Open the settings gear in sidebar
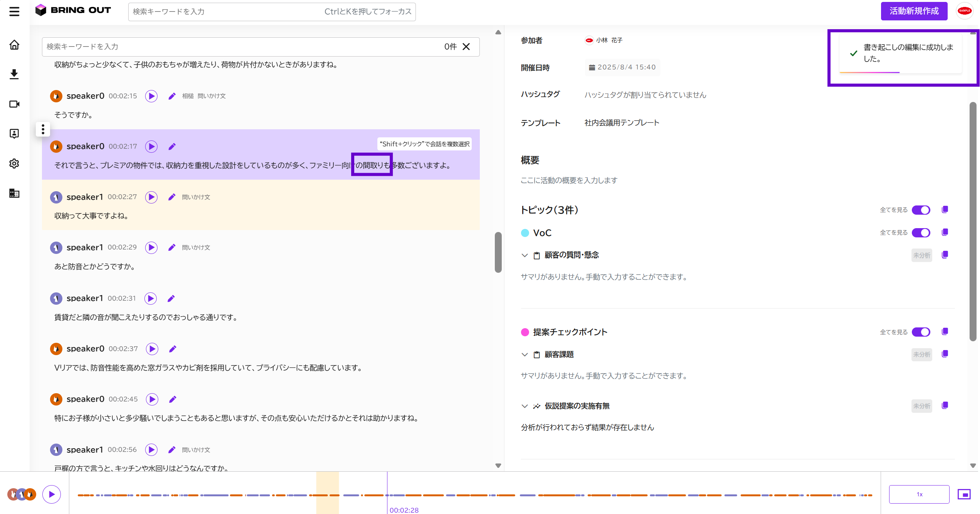The image size is (980, 514). pos(14,164)
